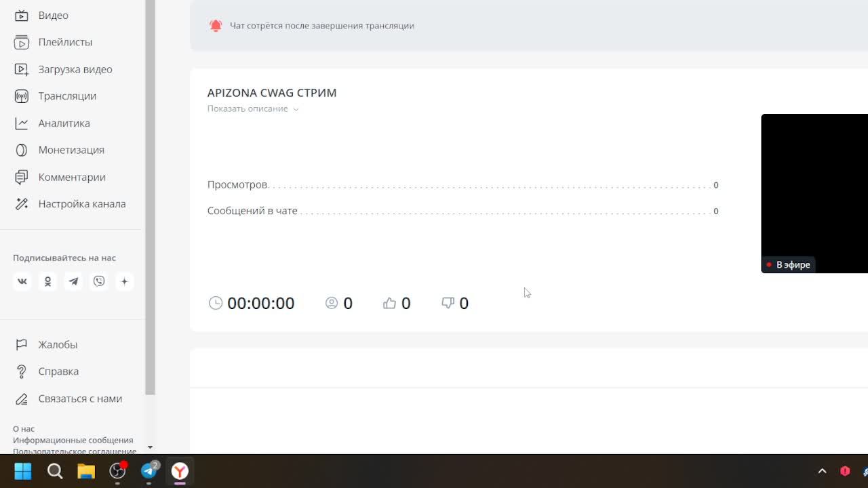The height and width of the screenshot is (488, 868).
Task: Click the viewers count person icon
Action: 332,303
